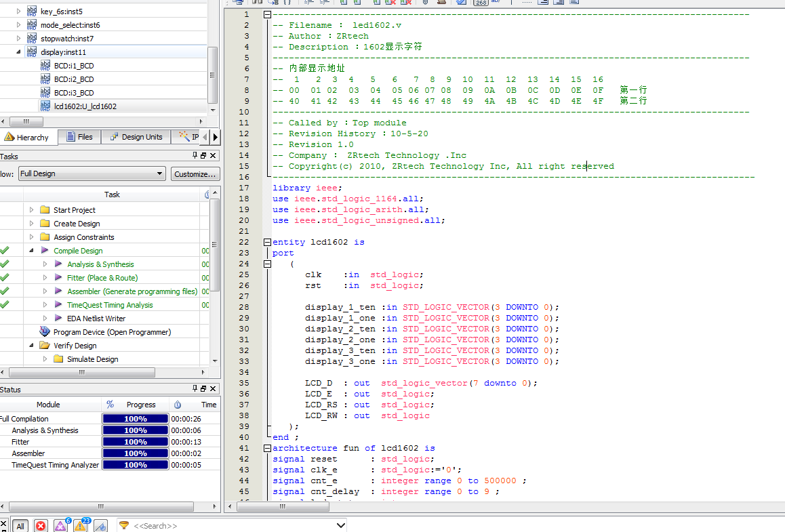Click the entity icon beside lcd1602:U_lcd1602
Screen dimensions: 785x532
(x=45, y=106)
